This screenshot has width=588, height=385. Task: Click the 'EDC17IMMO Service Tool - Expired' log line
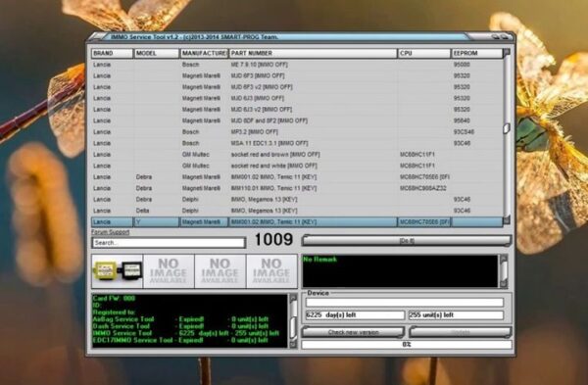point(180,340)
